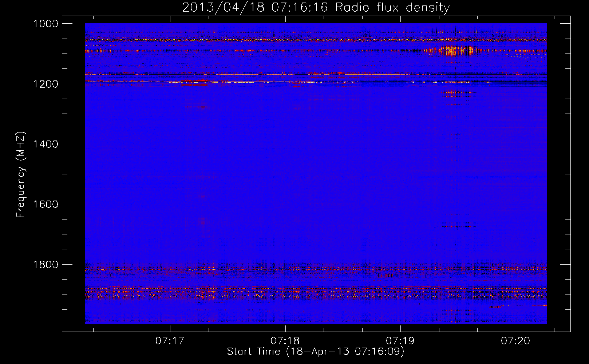Click the 1200 frequency tick label

click(46, 84)
